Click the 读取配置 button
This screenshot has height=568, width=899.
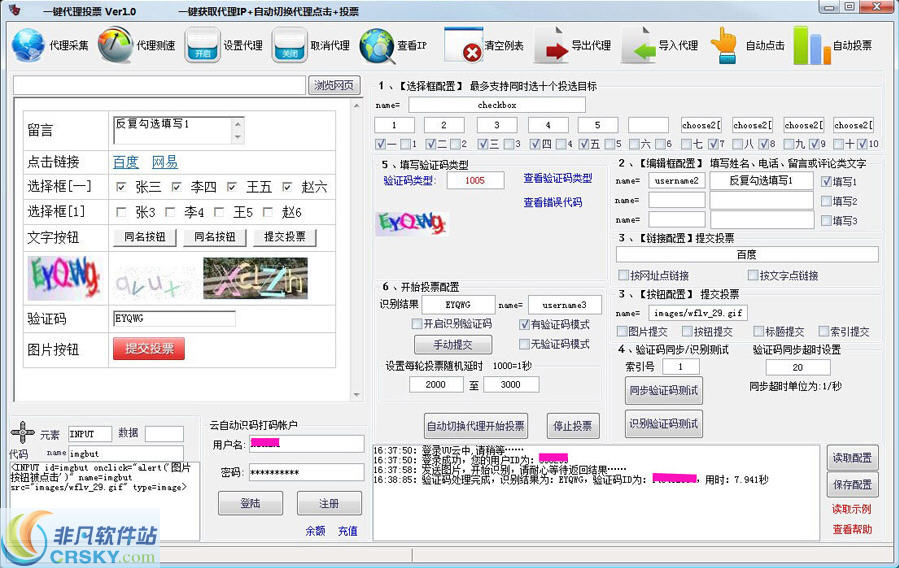852,457
